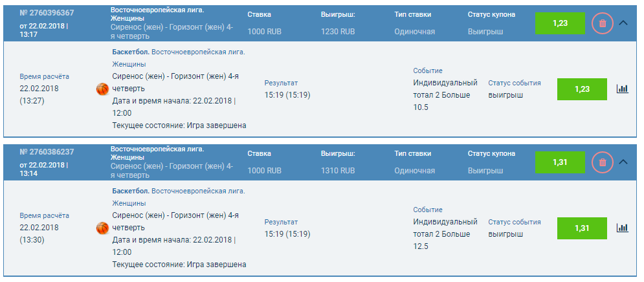Click the 1230 RUB winnings amount
The image size is (644, 282).
pyautogui.click(x=338, y=32)
